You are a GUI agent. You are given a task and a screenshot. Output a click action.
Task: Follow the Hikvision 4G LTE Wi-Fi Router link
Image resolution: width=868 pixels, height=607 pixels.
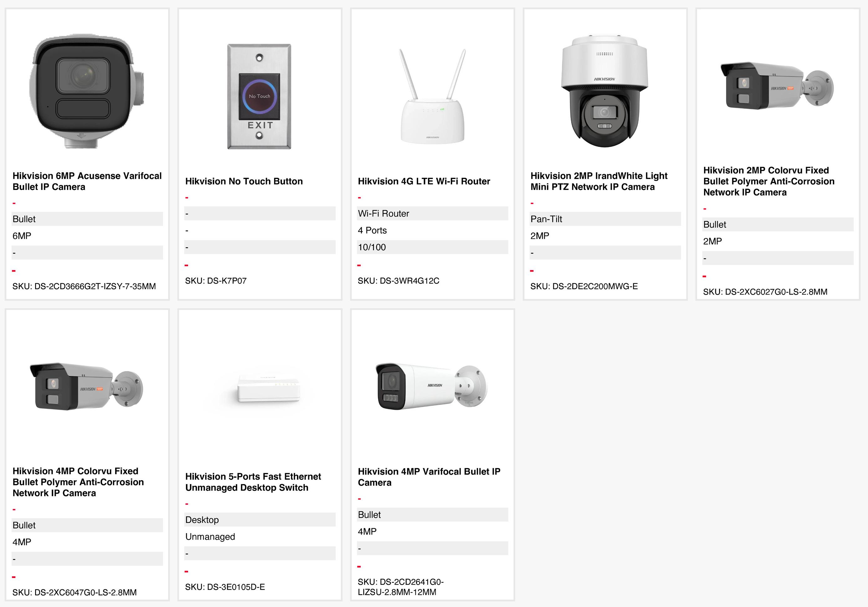[424, 181]
